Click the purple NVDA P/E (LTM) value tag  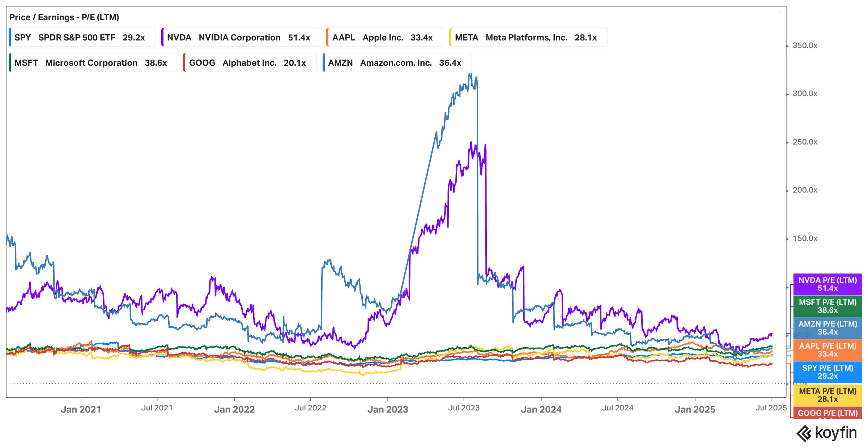point(827,284)
